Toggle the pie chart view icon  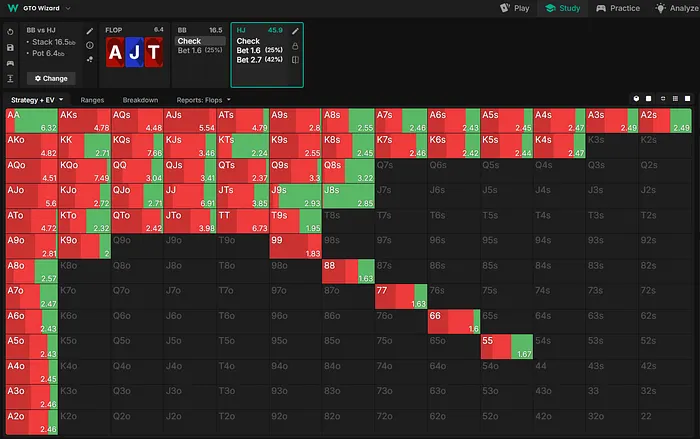point(636,99)
